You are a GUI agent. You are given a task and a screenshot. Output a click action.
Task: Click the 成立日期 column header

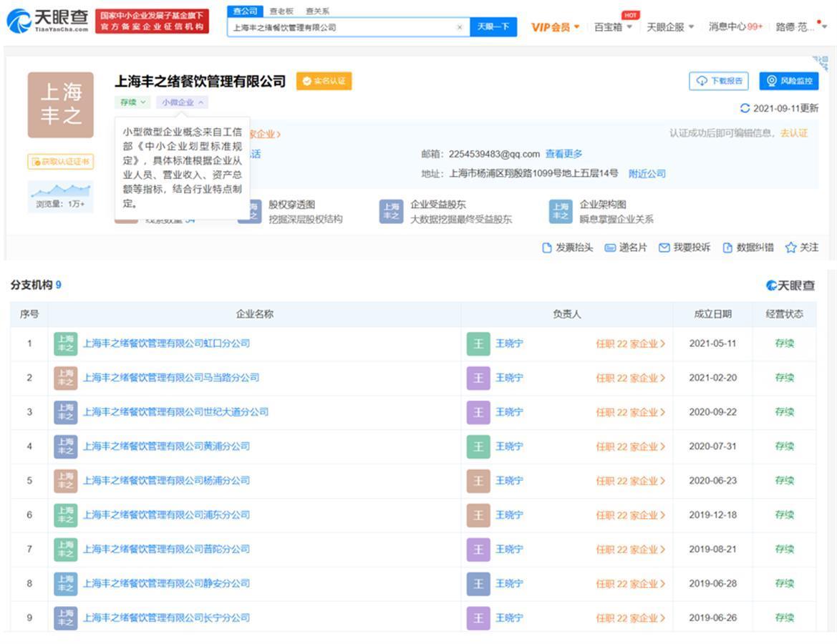click(712, 314)
